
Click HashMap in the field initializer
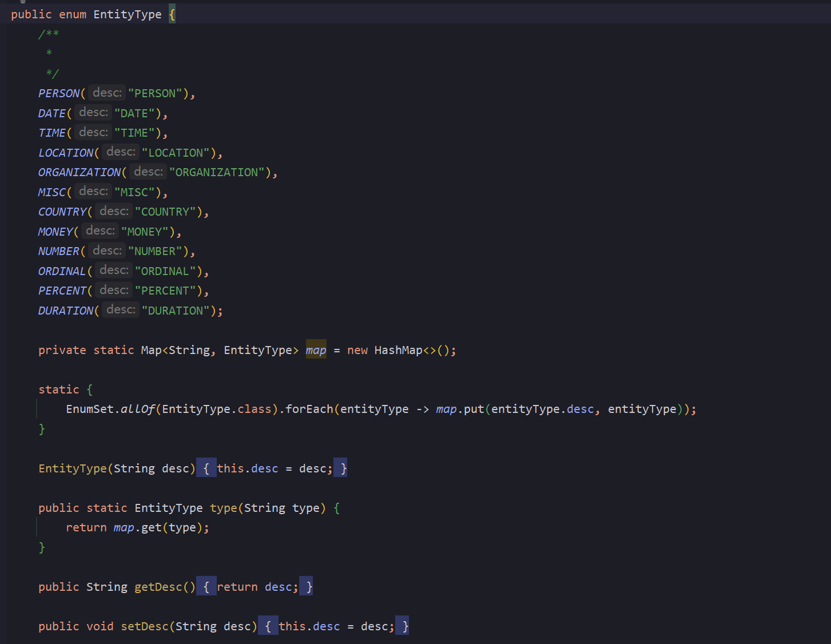(x=399, y=350)
